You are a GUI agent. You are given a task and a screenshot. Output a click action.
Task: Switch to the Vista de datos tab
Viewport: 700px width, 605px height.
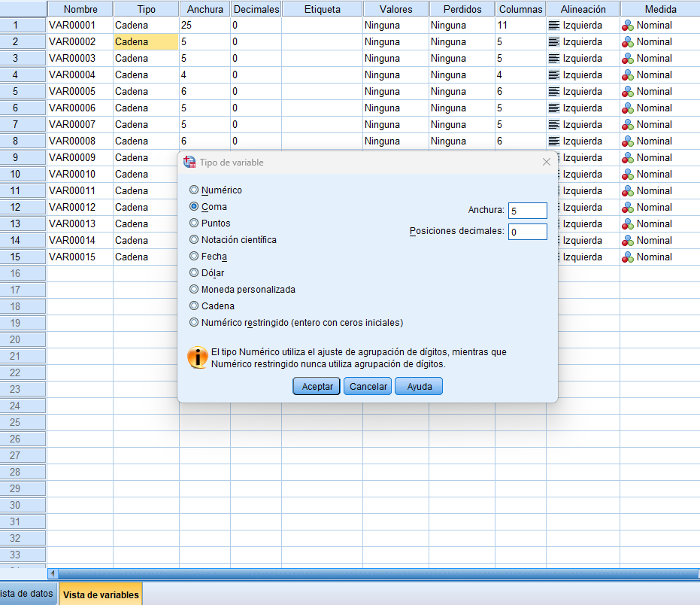point(27,594)
